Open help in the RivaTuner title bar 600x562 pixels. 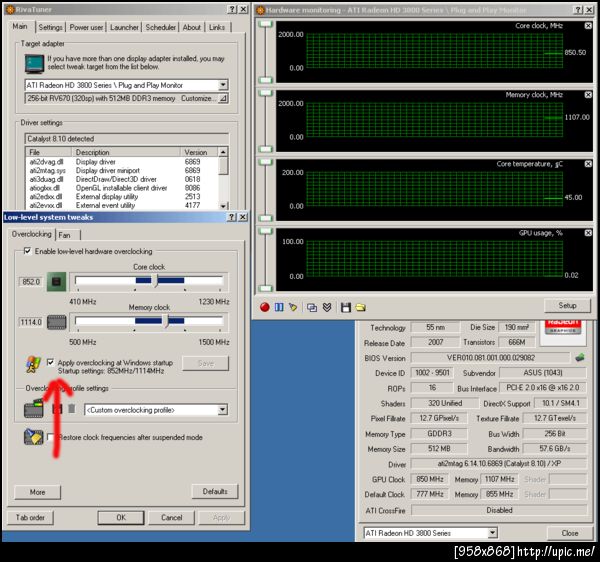click(232, 10)
